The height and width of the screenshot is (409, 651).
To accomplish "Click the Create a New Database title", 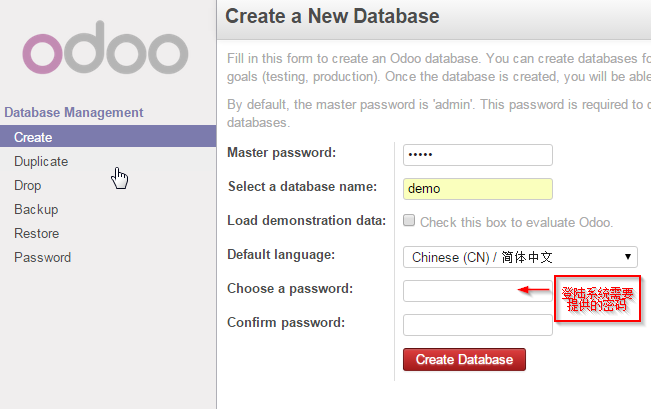I will (332, 17).
